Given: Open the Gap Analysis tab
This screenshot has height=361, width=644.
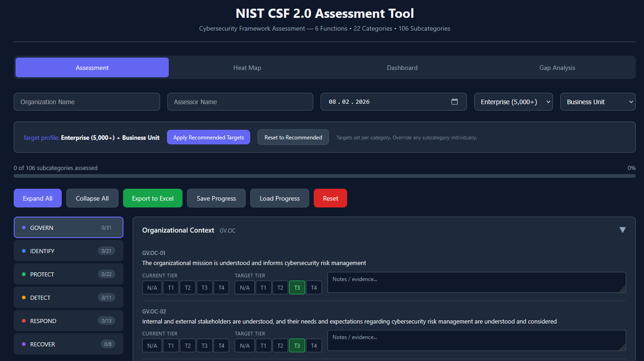Looking at the screenshot, I should point(557,68).
